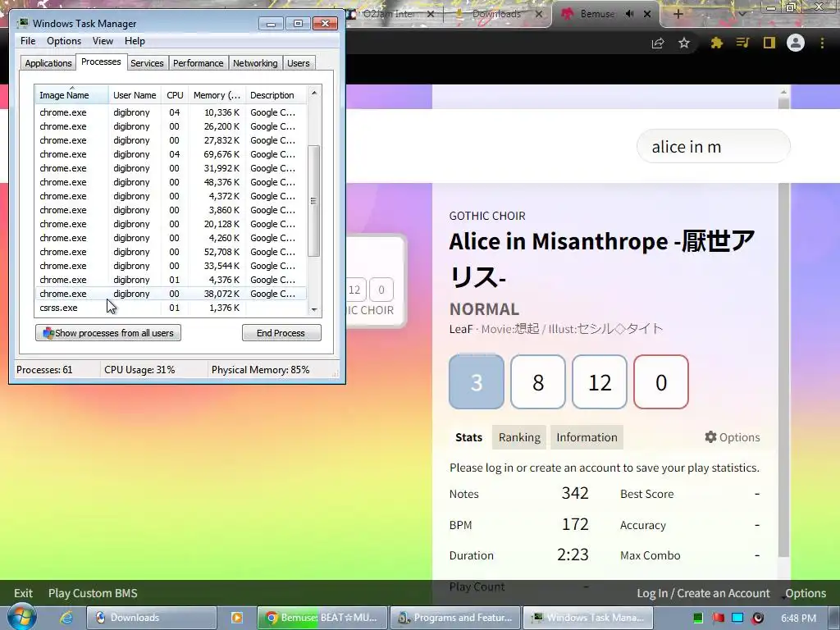
Task: Open Task Manager Help menu
Action: pyautogui.click(x=135, y=41)
